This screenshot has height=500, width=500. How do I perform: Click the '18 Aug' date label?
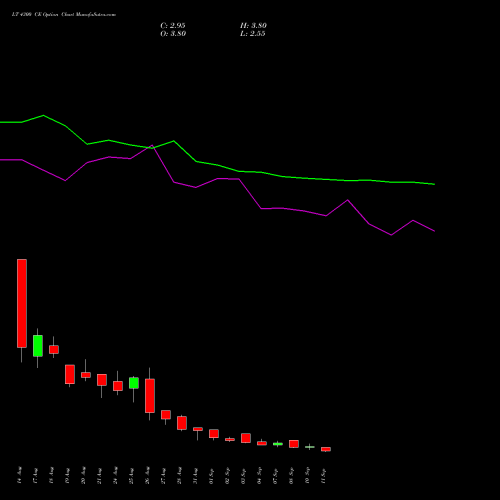[x=51, y=475]
